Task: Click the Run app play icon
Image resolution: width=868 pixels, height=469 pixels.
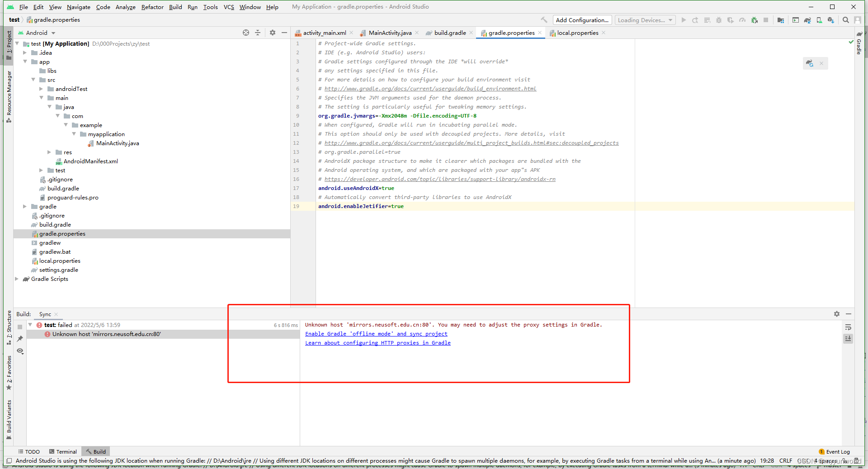Action: tap(684, 20)
